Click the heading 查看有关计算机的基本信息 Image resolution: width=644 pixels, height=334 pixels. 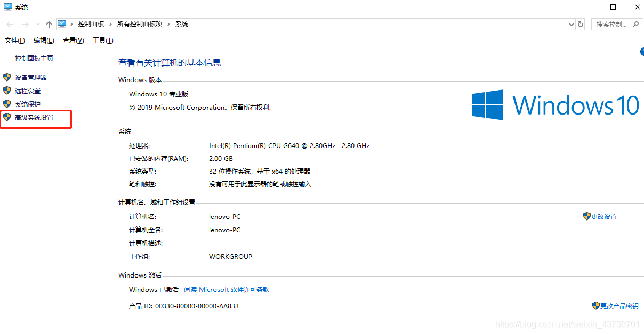pos(170,62)
